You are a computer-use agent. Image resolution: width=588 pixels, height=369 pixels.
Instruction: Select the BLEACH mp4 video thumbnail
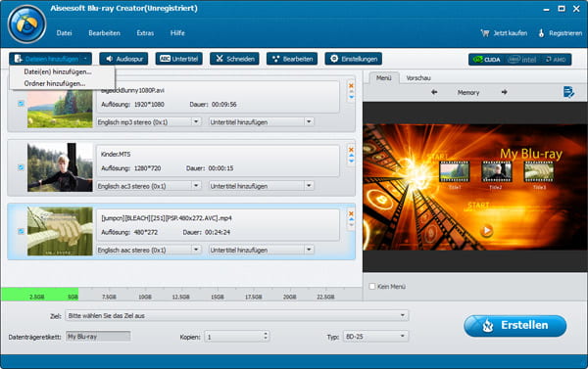pyautogui.click(x=60, y=231)
